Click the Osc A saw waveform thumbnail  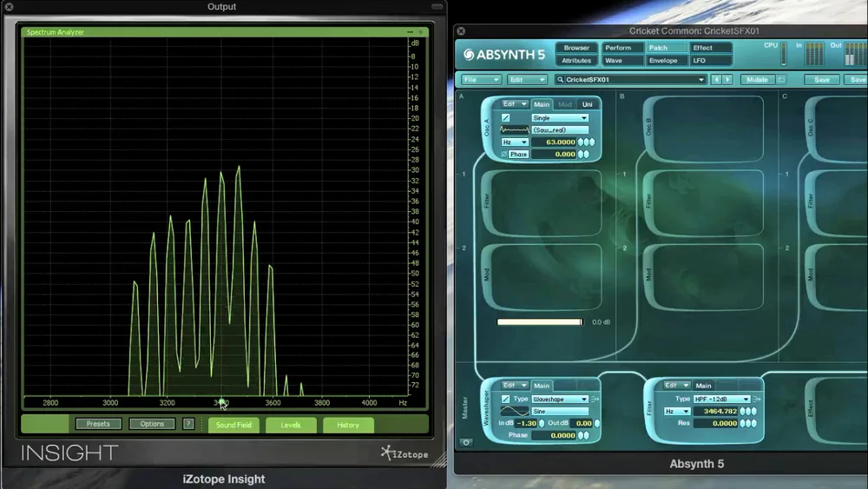click(514, 129)
